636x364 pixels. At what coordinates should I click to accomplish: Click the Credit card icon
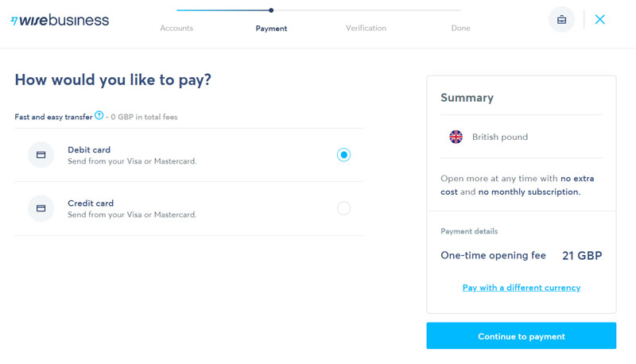click(x=41, y=208)
